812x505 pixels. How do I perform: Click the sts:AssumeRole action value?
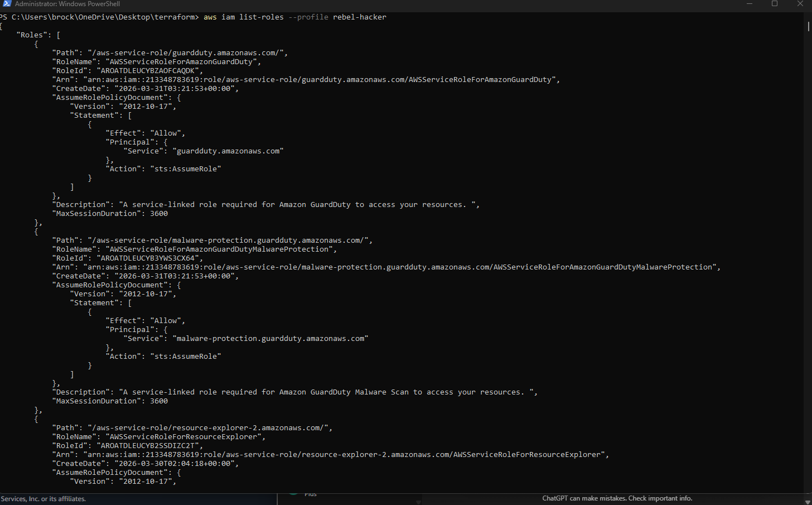pyautogui.click(x=186, y=169)
